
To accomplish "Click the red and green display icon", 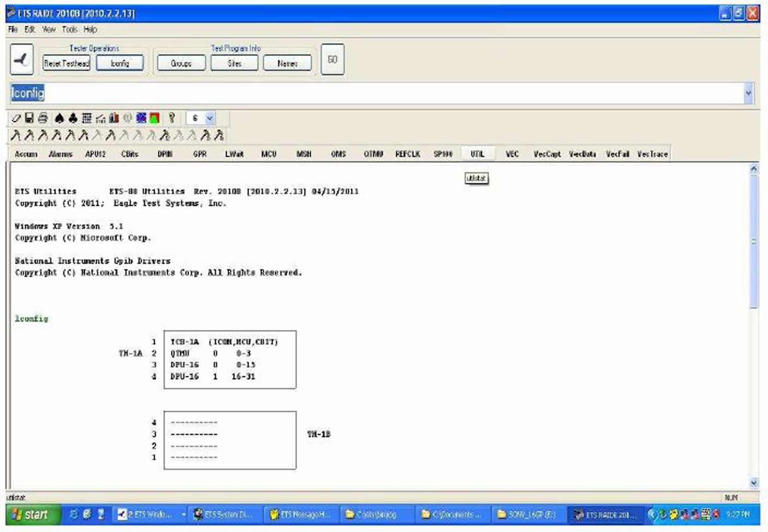I will pyautogui.click(x=154, y=118).
